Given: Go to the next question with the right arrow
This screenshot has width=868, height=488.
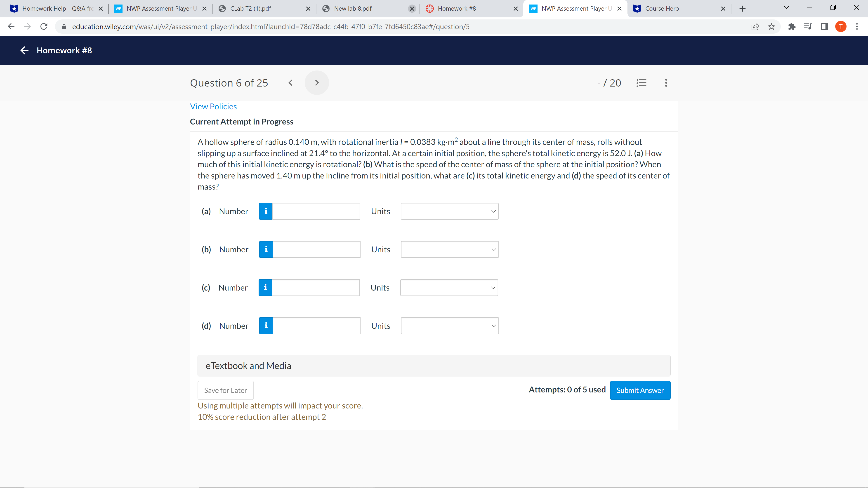Looking at the screenshot, I should tap(316, 82).
